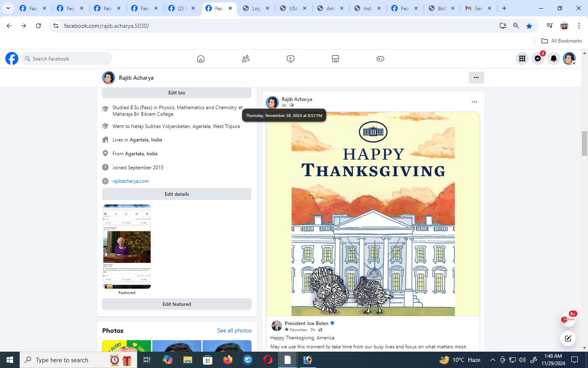
Task: Click the Edit details button
Action: [177, 194]
